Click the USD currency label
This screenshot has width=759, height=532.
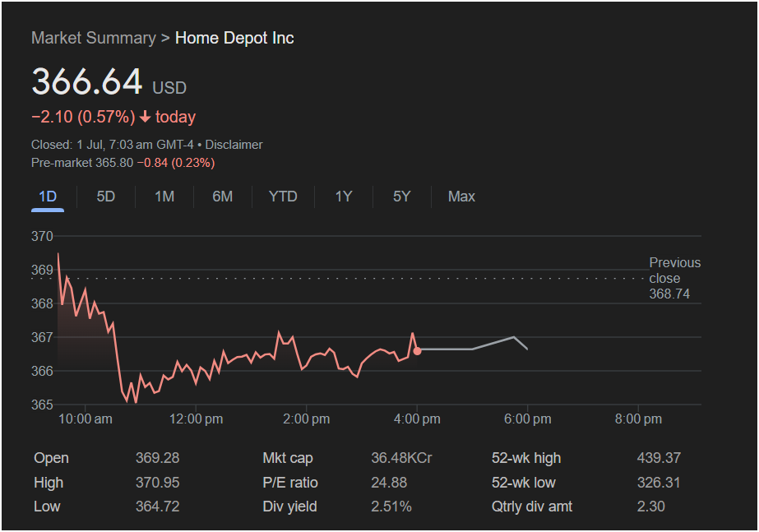[169, 88]
